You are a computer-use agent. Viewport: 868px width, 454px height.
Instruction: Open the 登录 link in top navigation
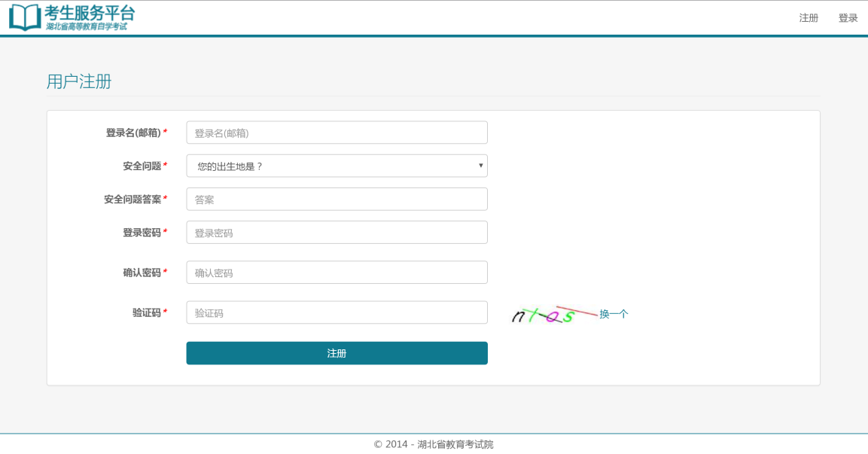click(848, 18)
